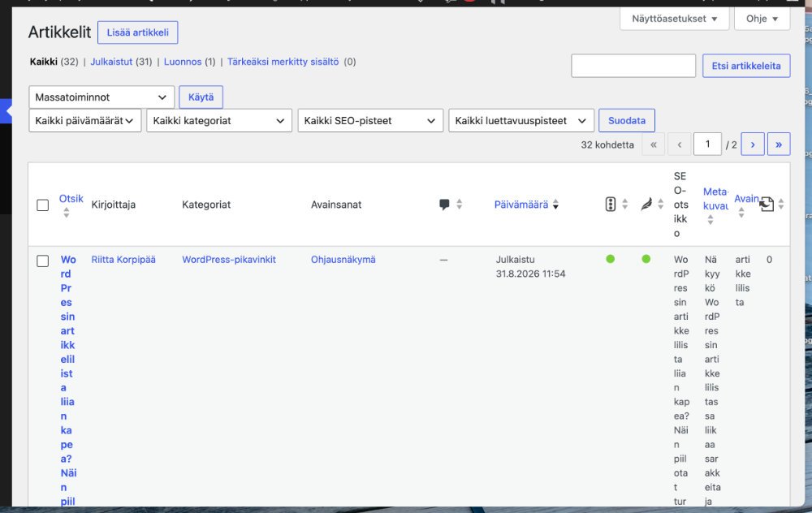Screen dimensions: 812x513
Task: Click the SEO score traffic light icon
Action: (x=611, y=204)
